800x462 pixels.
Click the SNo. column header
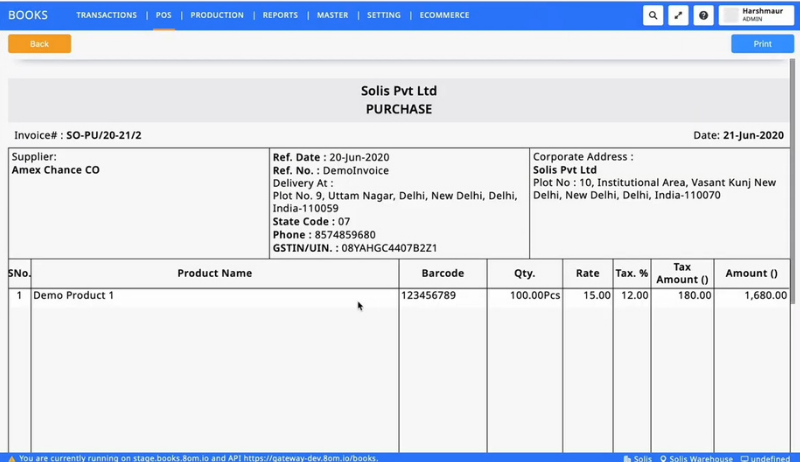pos(19,273)
